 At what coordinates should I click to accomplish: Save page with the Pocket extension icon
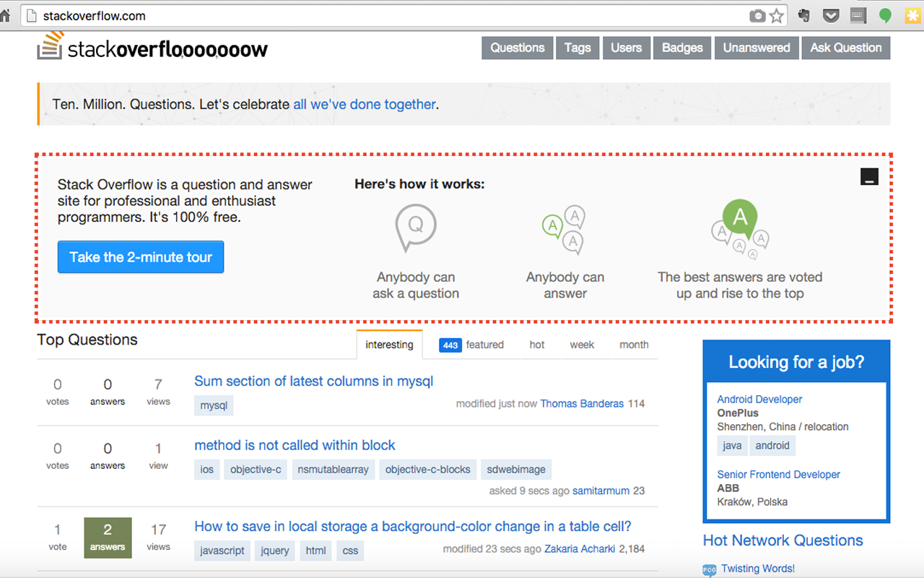tap(831, 15)
